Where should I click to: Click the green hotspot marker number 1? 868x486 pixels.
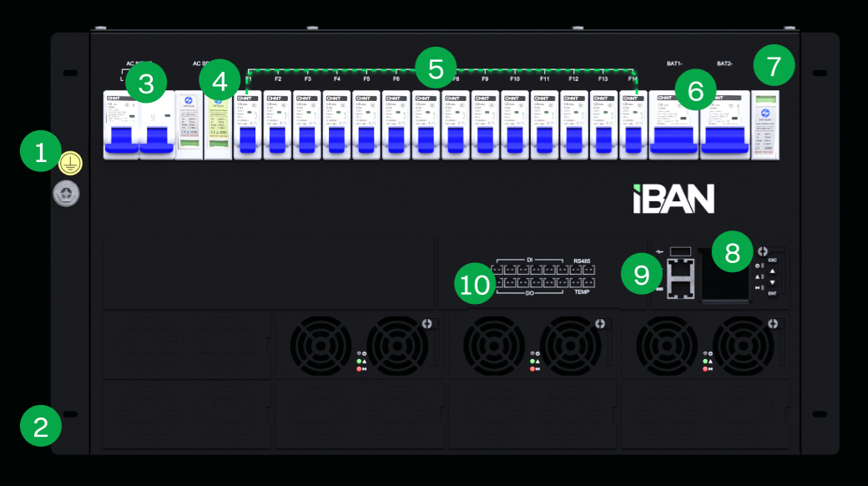pyautogui.click(x=40, y=152)
